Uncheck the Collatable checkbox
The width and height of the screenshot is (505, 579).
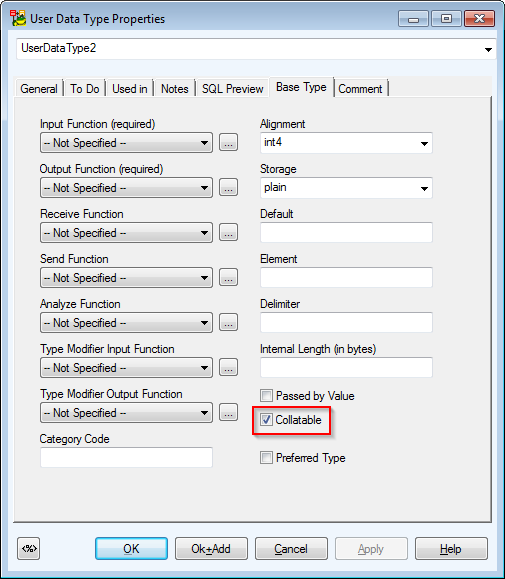pos(266,419)
